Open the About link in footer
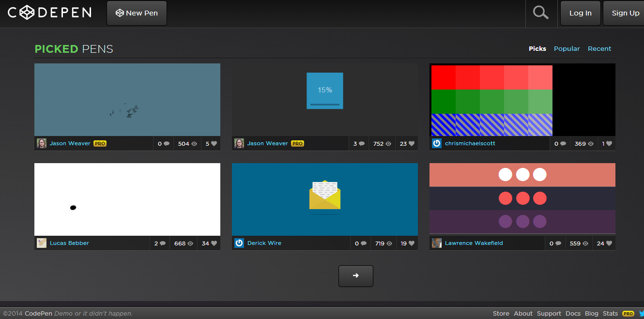Screen dimensions: 644x319 coord(523,314)
